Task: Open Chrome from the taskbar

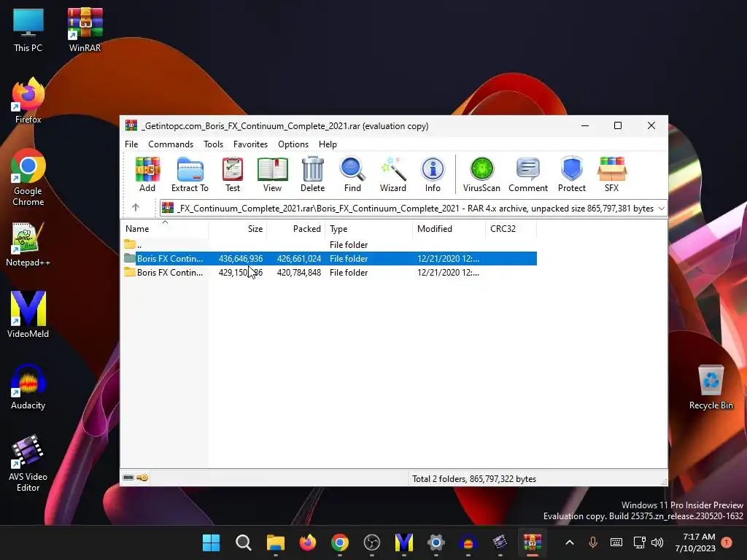Action: pos(340,542)
